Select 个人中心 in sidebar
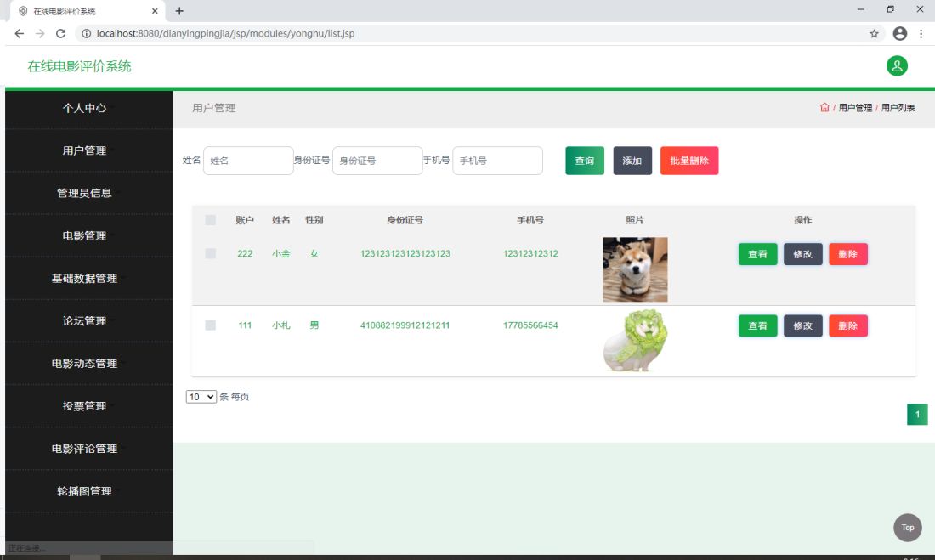 tap(84, 108)
